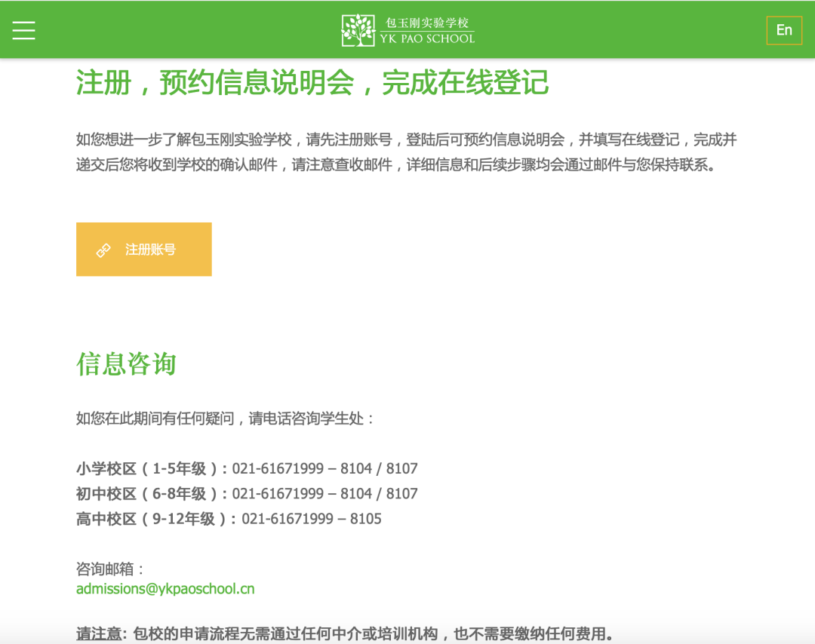Viewport: 815px width, 644px height.
Task: Click the 包玉刚实验学校 name in the header
Action: click(x=427, y=23)
